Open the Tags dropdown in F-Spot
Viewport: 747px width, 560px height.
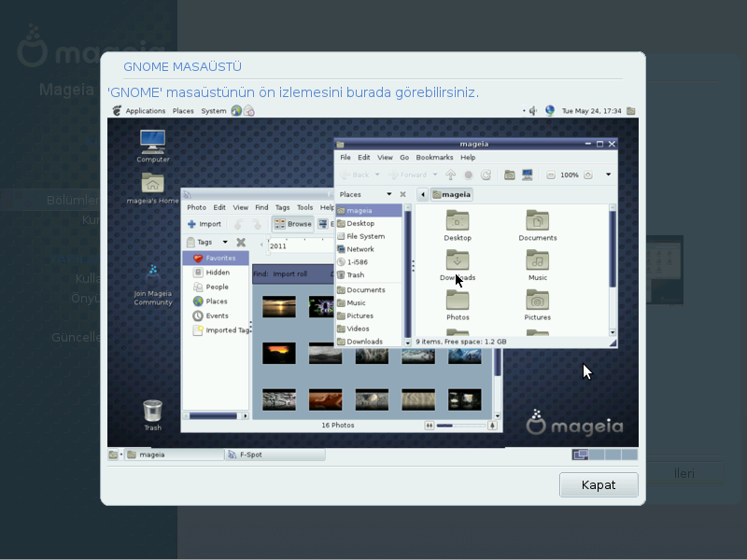tap(224, 241)
